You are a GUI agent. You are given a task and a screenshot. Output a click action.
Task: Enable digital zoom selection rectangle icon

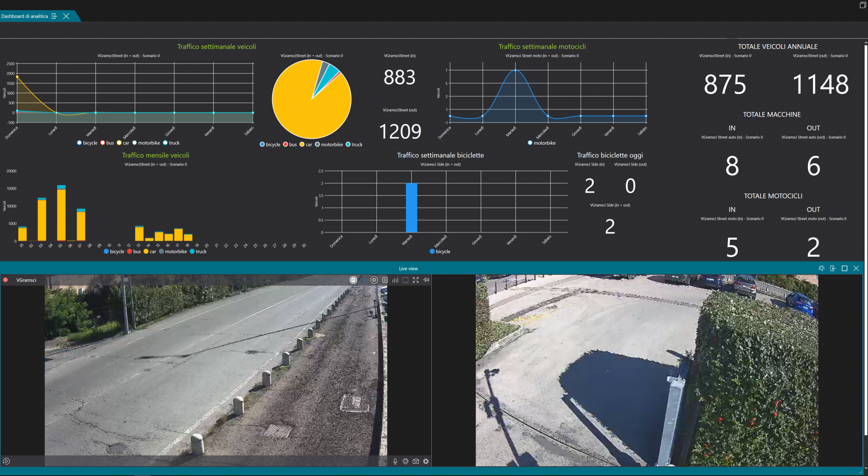pyautogui.click(x=405, y=280)
